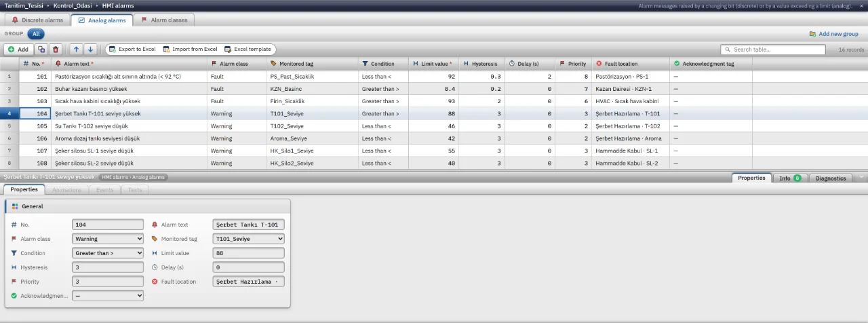The height and width of the screenshot is (323, 868).
Task: Open the Acknowledgment tag dropdown
Action: tap(108, 296)
